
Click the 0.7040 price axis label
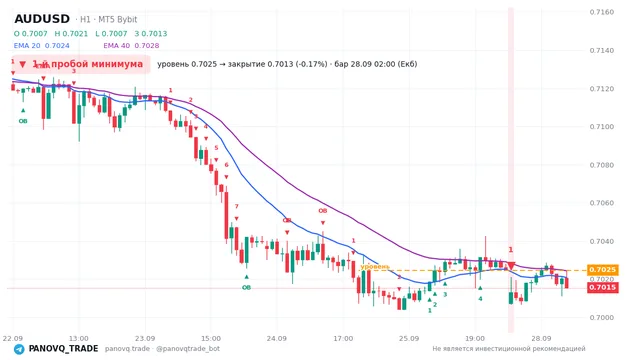602,241
